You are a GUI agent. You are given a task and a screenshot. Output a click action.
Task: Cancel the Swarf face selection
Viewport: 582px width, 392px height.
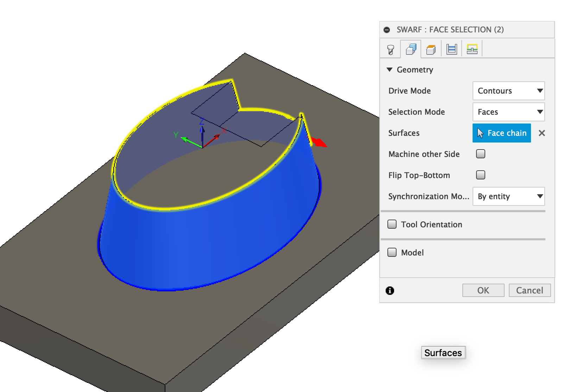(x=530, y=290)
